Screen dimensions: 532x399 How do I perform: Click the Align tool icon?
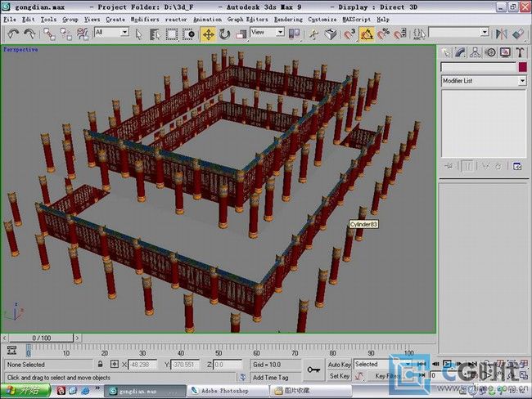(x=518, y=34)
